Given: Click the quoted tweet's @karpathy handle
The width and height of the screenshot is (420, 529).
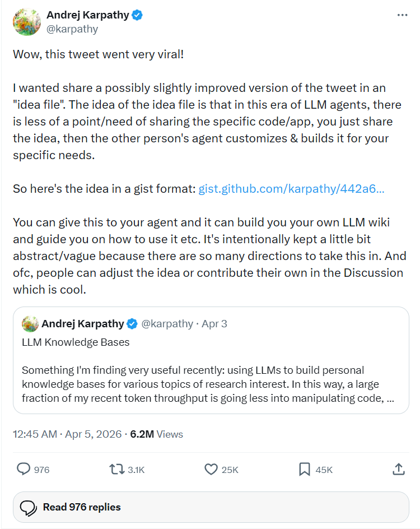Looking at the screenshot, I should 167,324.
